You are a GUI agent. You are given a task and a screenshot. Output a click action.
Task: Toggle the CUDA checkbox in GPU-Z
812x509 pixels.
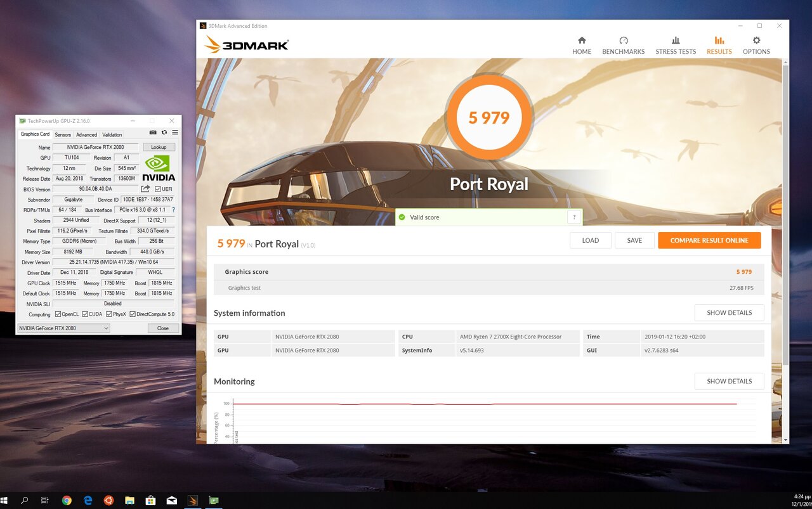[x=85, y=314]
